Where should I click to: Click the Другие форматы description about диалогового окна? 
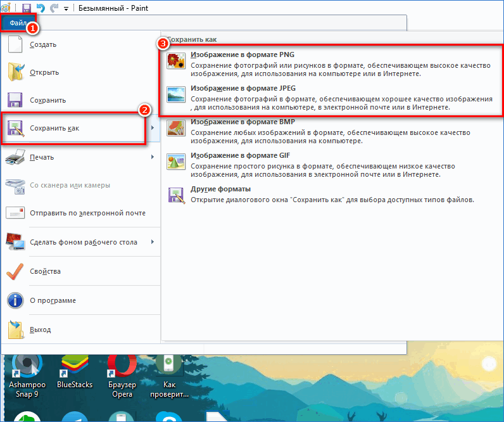tap(332, 200)
